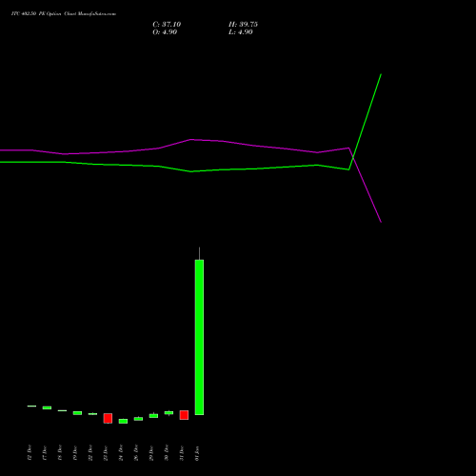The width and height of the screenshot is (476, 476).
Task: Click the 18 Dec axis label
Action: click(x=60, y=453)
